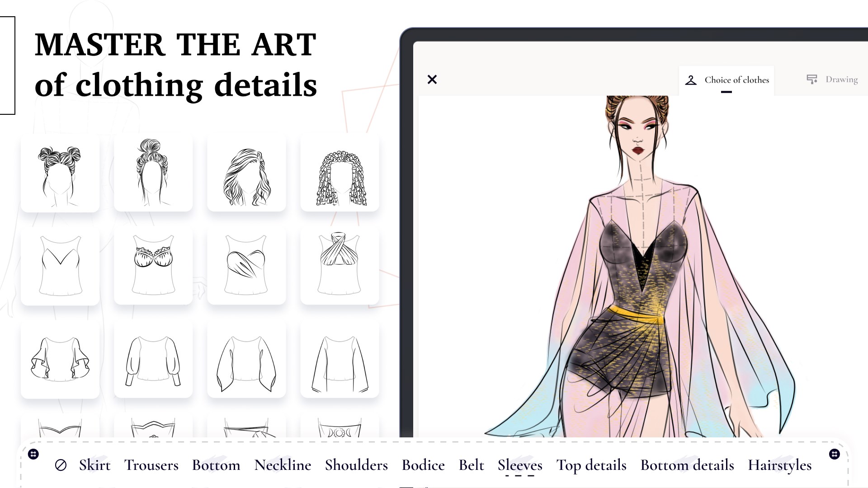The image size is (868, 488).
Task: Deselect the active Sleeves category
Action: (520, 465)
